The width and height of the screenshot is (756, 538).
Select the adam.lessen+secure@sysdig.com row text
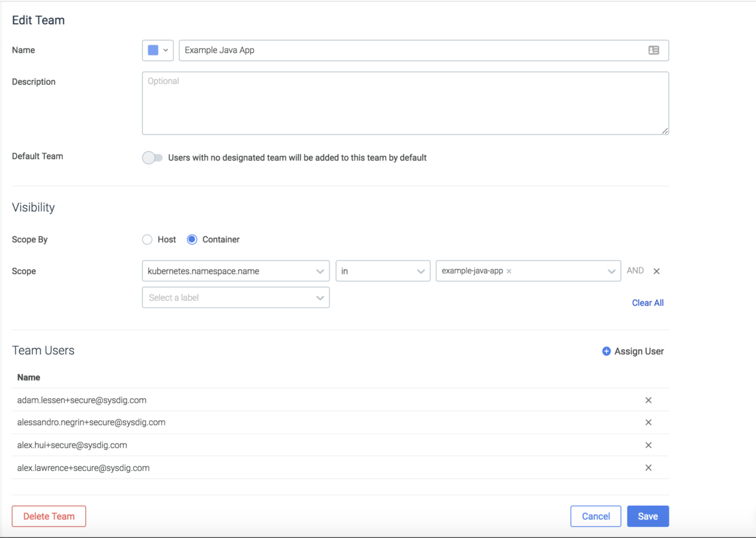pyautogui.click(x=81, y=400)
